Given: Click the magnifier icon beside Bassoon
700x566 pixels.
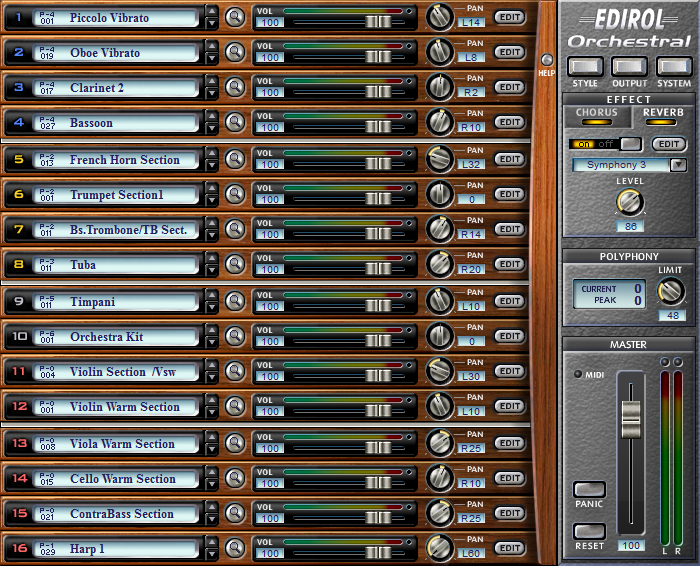Looking at the screenshot, I should click(234, 122).
